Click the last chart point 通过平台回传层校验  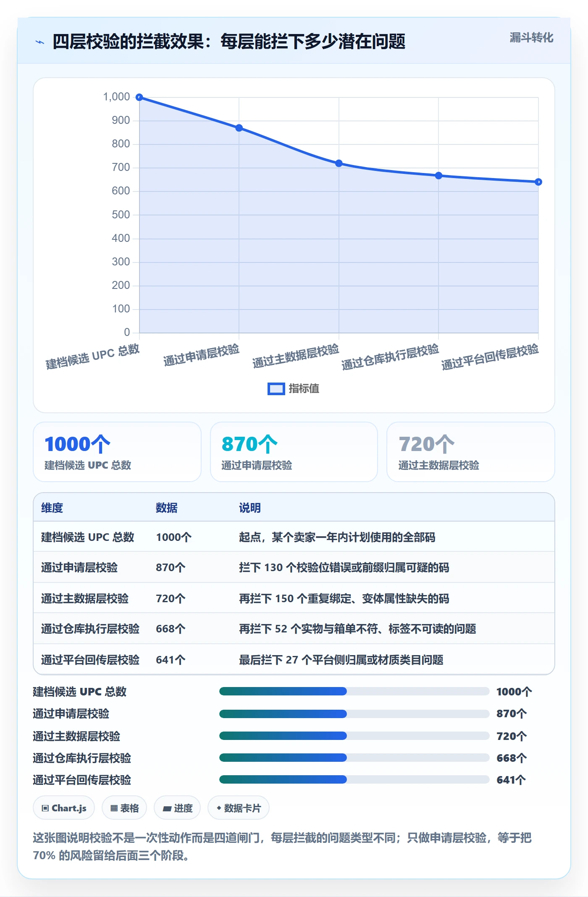pos(538,182)
